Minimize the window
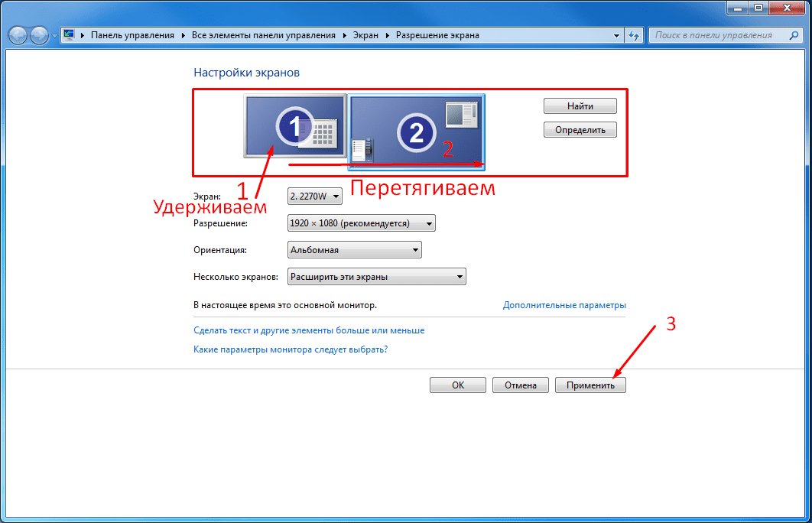 pyautogui.click(x=738, y=8)
